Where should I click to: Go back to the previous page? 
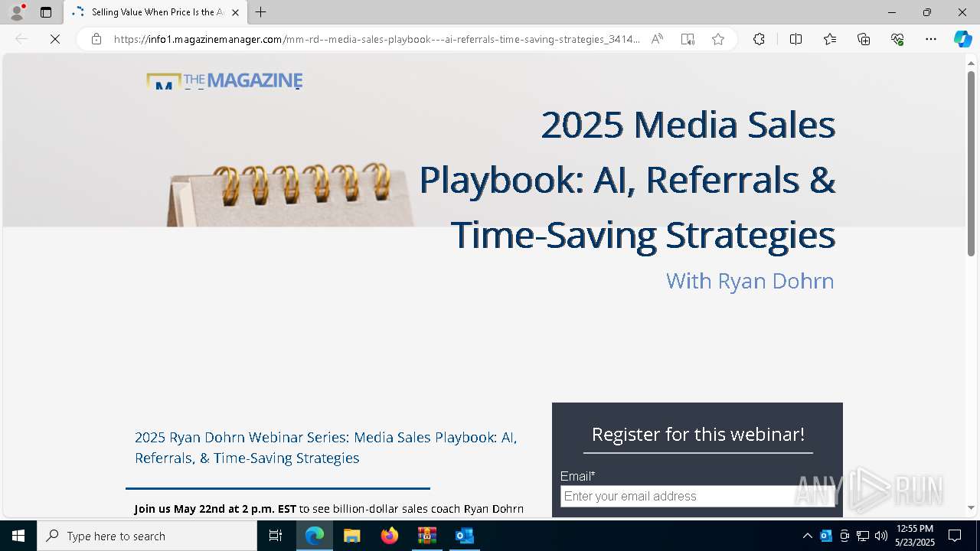pyautogui.click(x=21, y=39)
